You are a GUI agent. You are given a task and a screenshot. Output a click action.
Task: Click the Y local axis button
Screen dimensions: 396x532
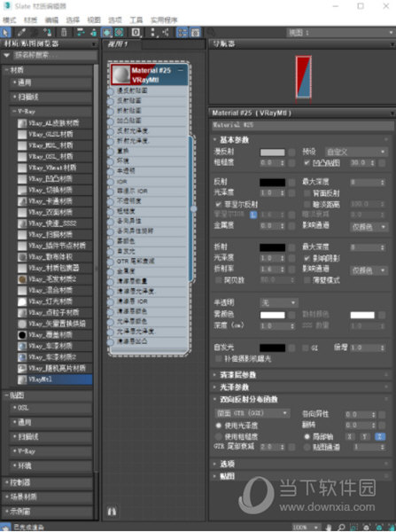[365, 436]
